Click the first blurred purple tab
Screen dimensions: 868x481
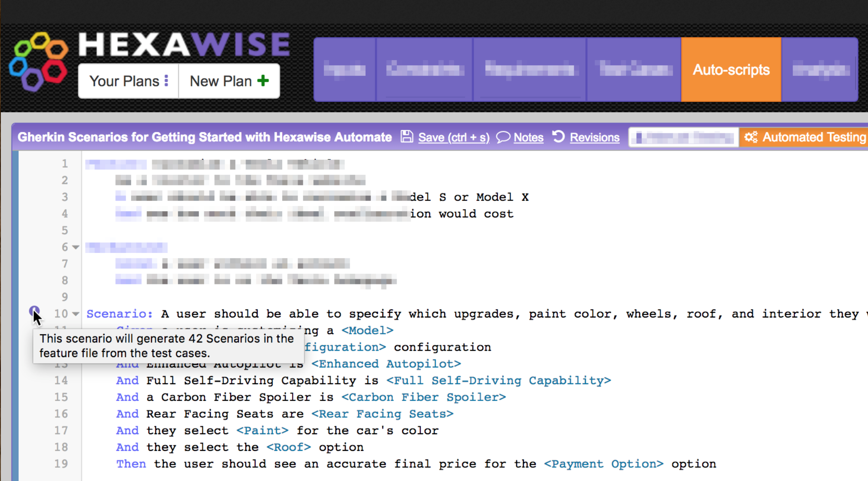[345, 69]
